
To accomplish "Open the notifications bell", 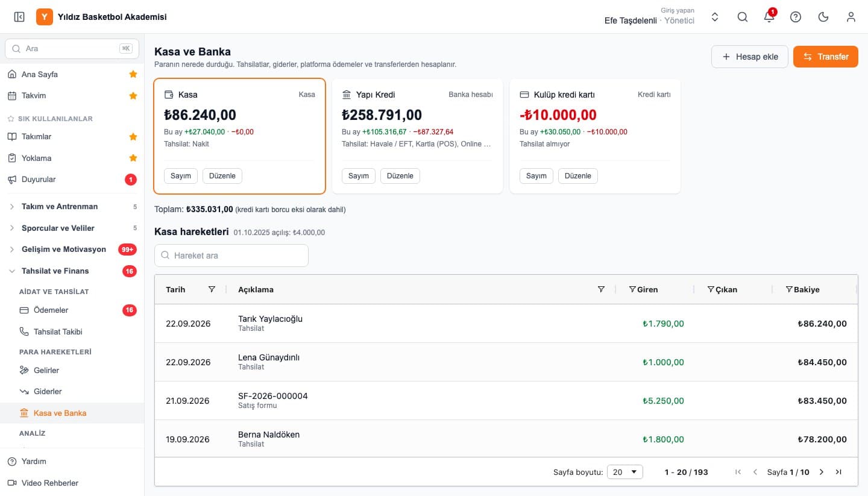I will (x=769, y=17).
